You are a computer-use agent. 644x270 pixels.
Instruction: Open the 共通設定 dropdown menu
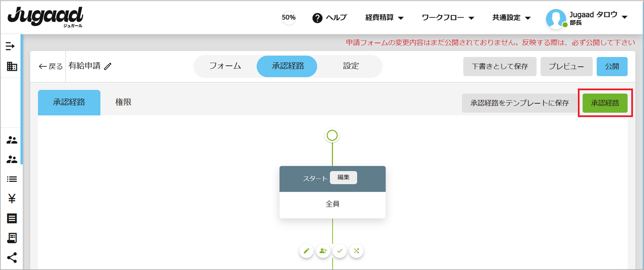click(511, 18)
